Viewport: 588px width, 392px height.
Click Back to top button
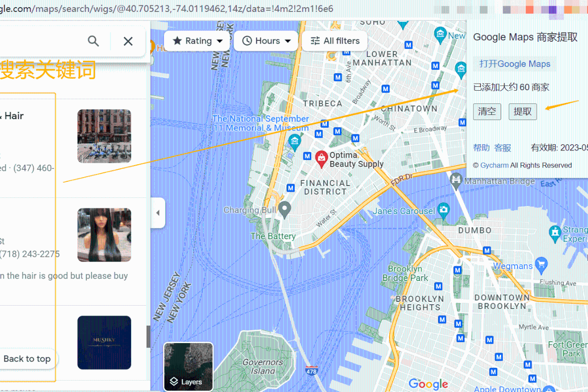27,359
